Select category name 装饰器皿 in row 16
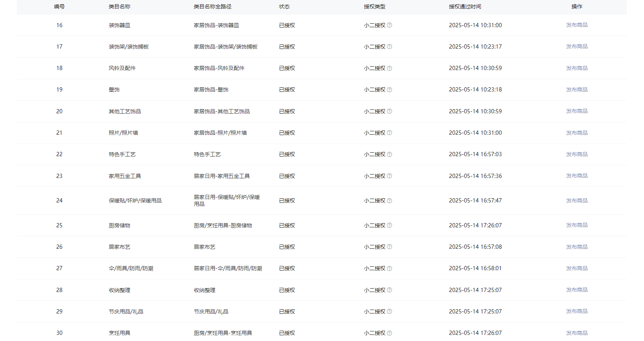Viewport: 644px width, 341px height. 120,25
